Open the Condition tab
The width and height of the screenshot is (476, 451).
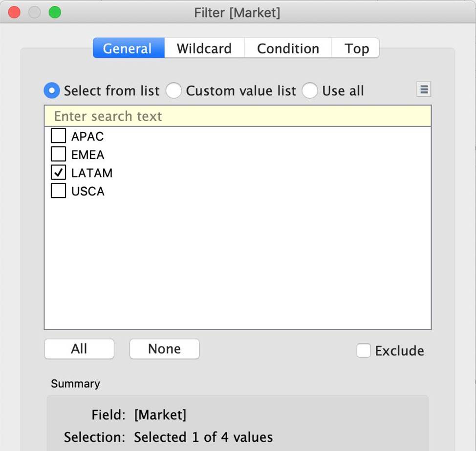point(288,48)
